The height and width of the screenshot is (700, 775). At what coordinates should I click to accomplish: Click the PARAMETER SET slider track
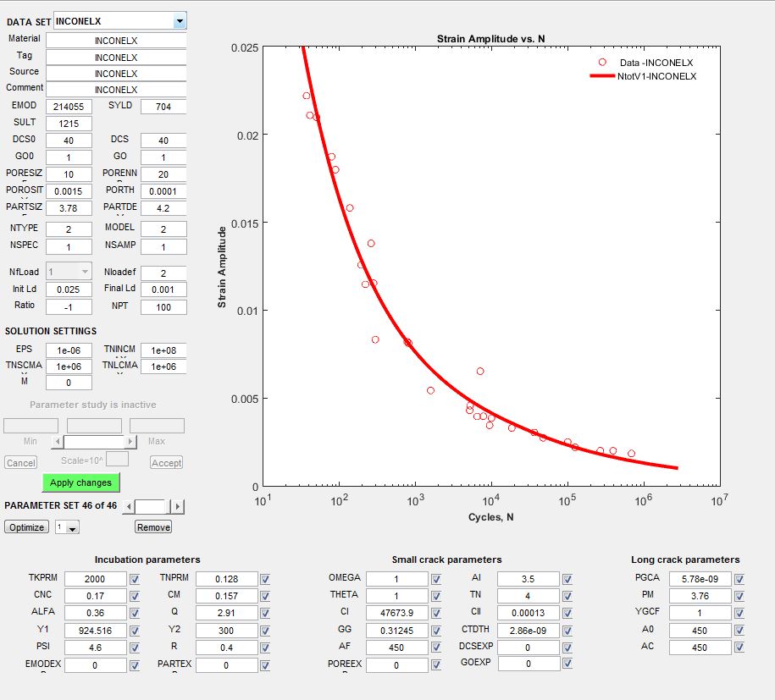tap(152, 506)
